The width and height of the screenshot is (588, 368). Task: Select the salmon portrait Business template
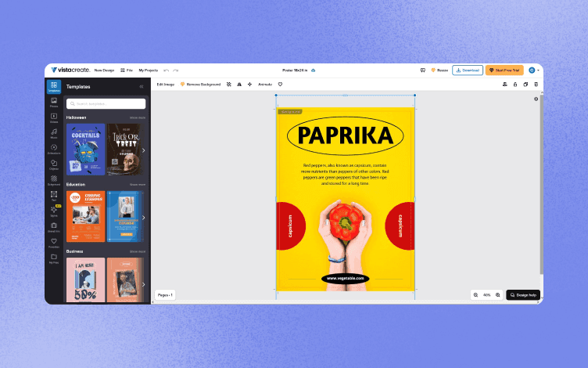(x=125, y=280)
